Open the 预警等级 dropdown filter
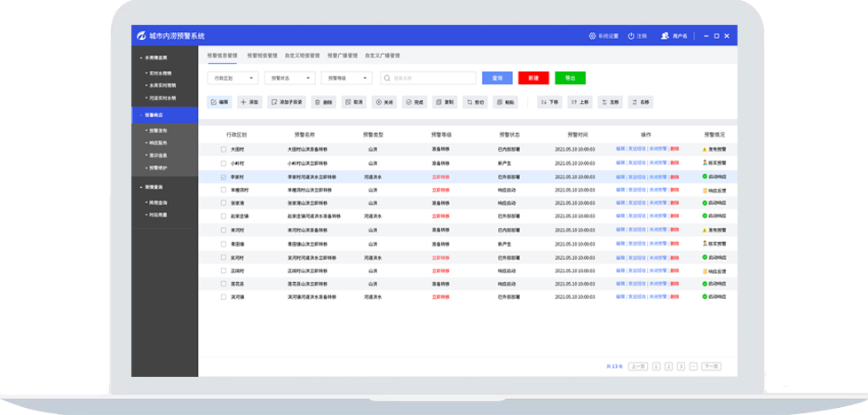The width and height of the screenshot is (868, 415). pos(346,78)
